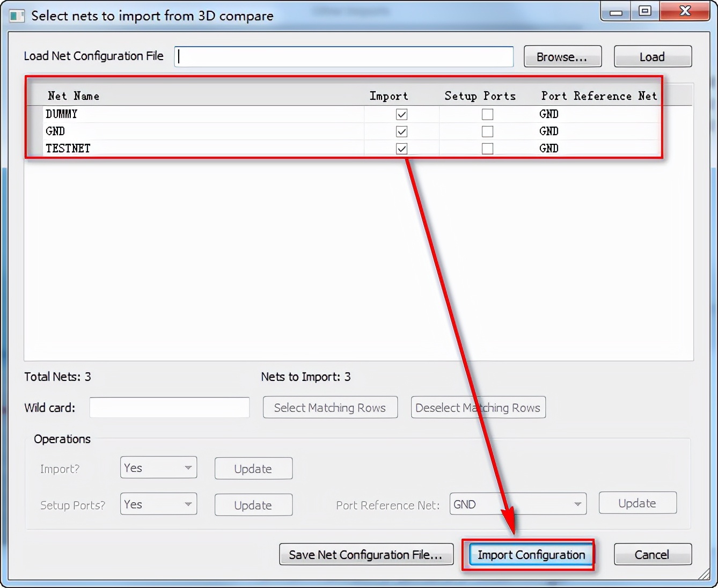718x588 pixels.
Task: Click Save Net Configuration File... button
Action: 366,554
